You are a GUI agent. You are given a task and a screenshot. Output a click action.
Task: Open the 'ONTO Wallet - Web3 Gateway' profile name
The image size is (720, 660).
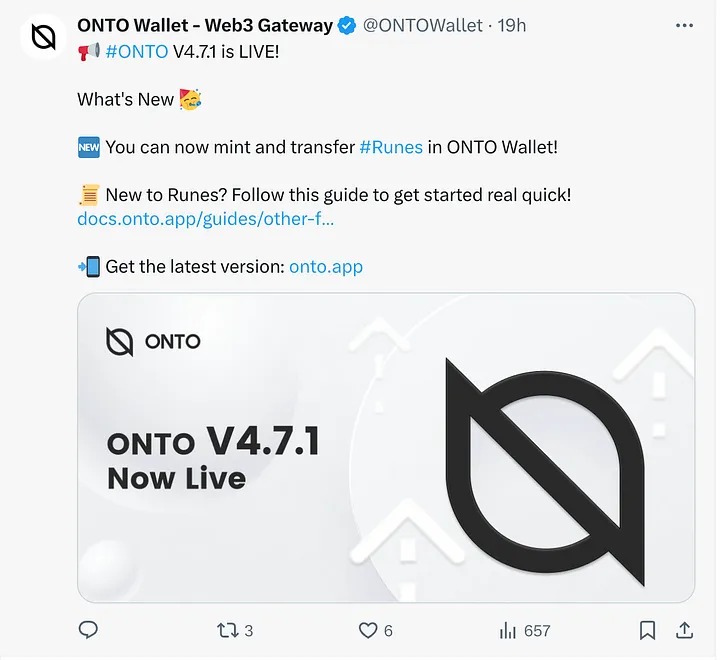[204, 26]
